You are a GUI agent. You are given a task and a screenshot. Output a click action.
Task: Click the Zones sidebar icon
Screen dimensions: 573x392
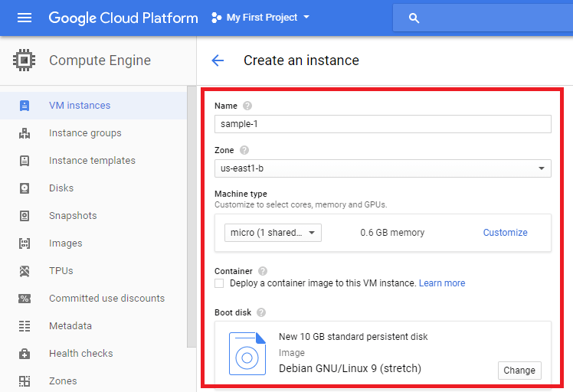(x=25, y=381)
